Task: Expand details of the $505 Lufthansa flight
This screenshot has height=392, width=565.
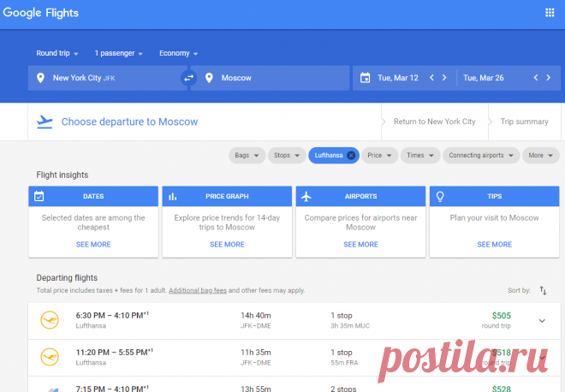Action: coord(542,321)
